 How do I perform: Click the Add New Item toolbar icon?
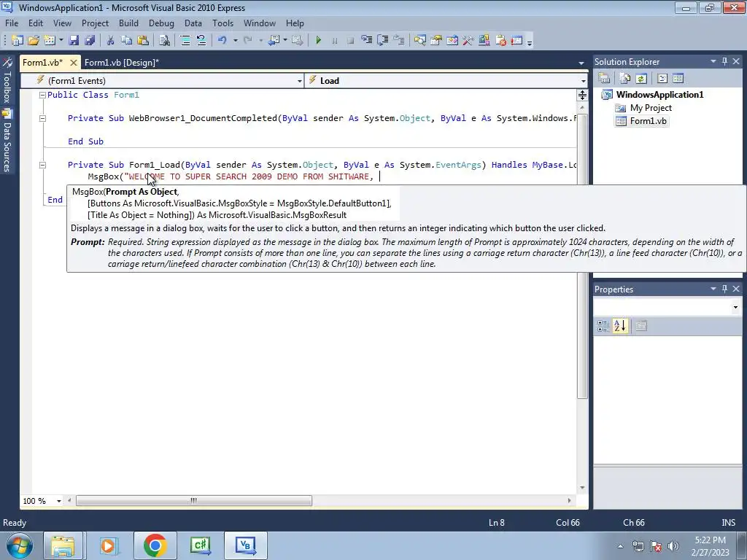(49, 41)
